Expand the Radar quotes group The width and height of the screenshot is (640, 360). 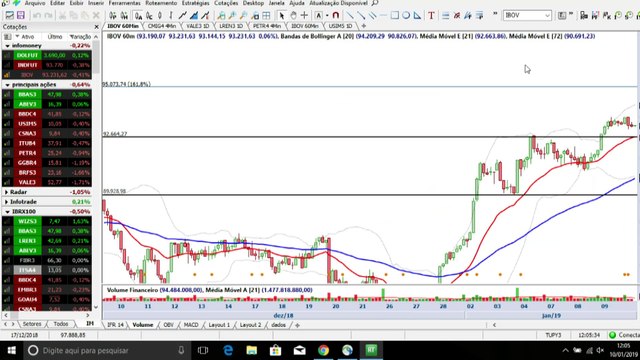click(x=7, y=192)
